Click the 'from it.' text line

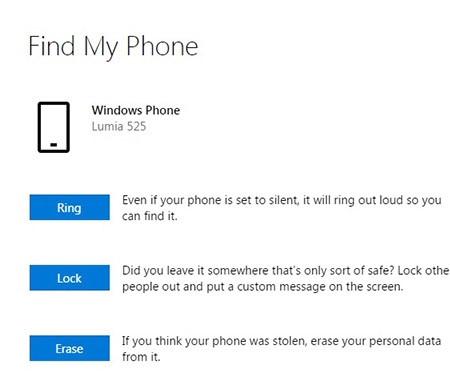pyautogui.click(x=141, y=357)
